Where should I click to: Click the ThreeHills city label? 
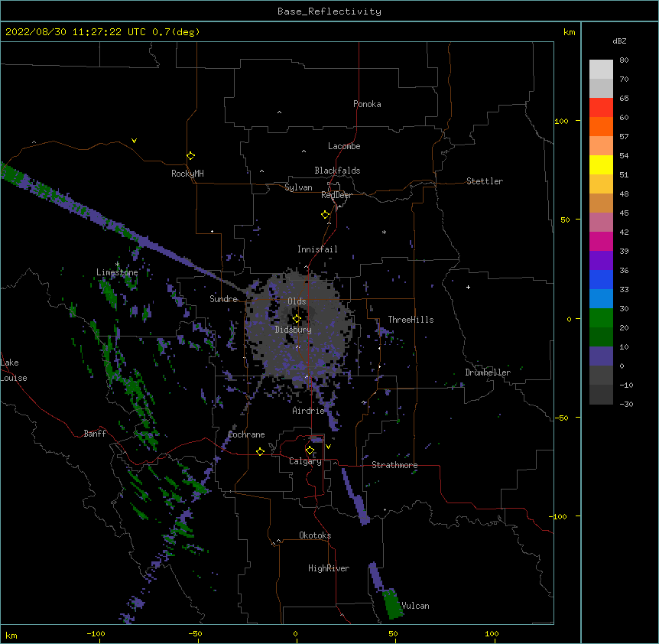411,320
